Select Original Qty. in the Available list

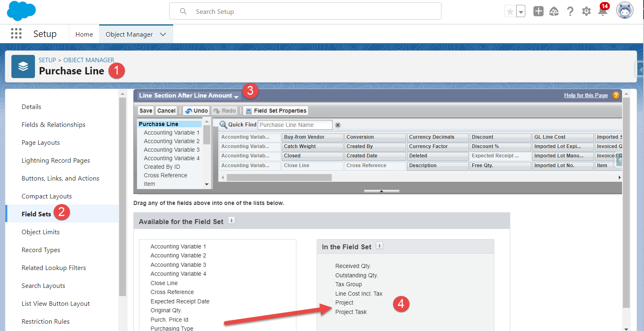(x=166, y=310)
